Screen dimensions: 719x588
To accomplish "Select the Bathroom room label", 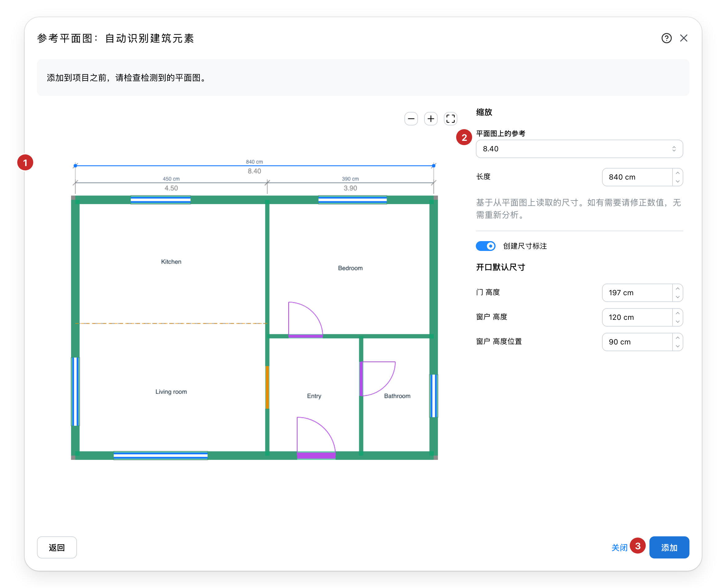I will (x=397, y=396).
